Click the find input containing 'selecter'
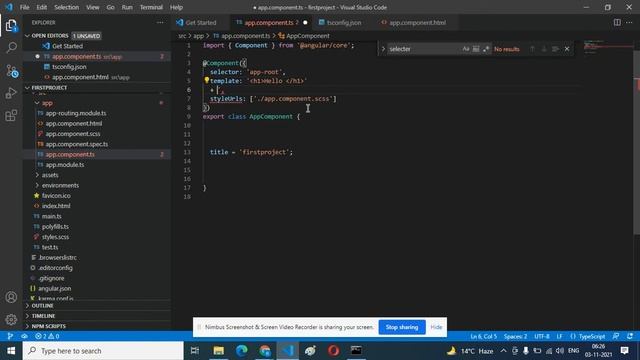The width and height of the screenshot is (640, 360). [x=423, y=49]
